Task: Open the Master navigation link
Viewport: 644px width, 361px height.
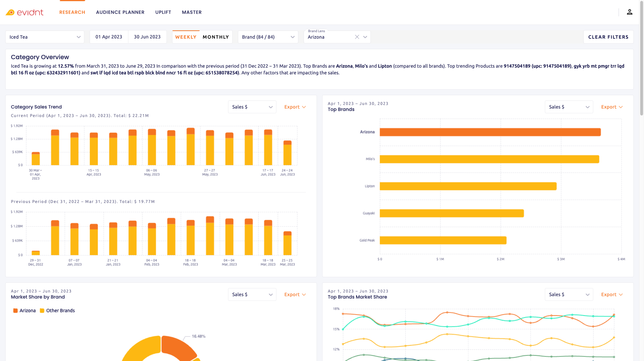Action: 192,12
